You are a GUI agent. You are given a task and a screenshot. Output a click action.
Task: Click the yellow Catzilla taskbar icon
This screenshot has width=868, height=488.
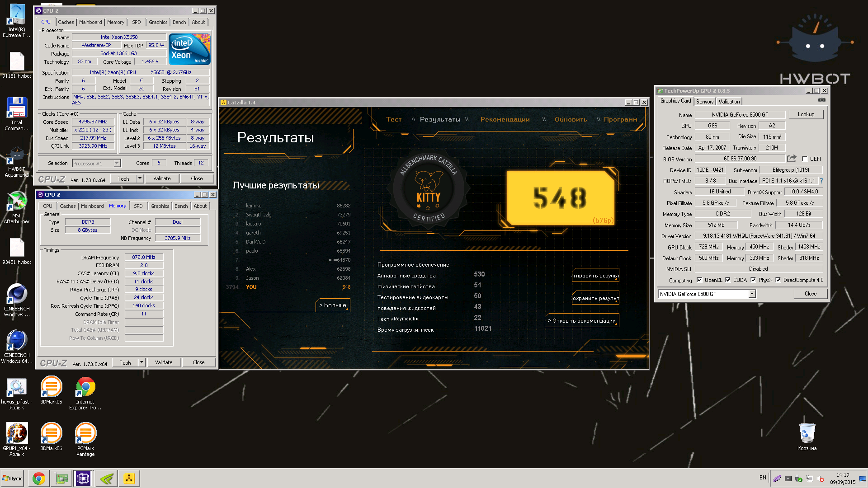(129, 479)
